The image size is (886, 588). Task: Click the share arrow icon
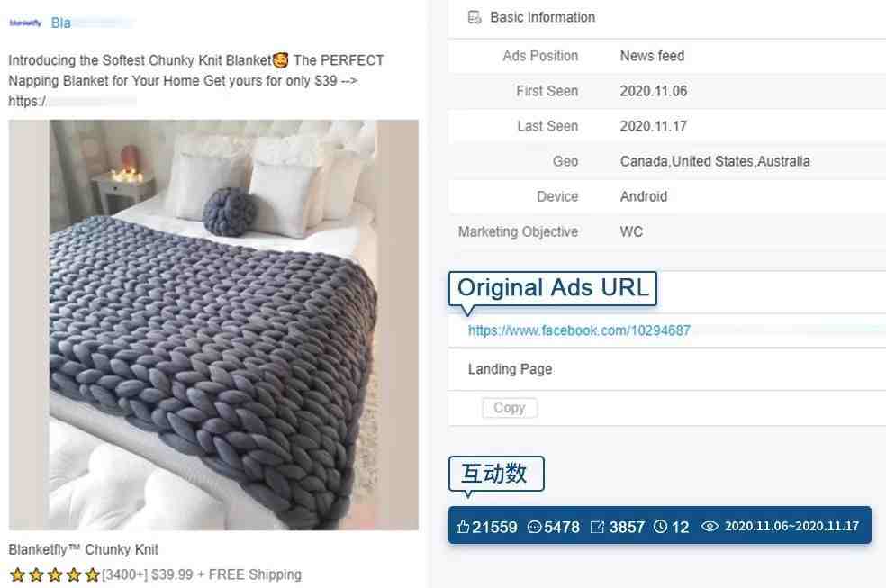click(597, 527)
